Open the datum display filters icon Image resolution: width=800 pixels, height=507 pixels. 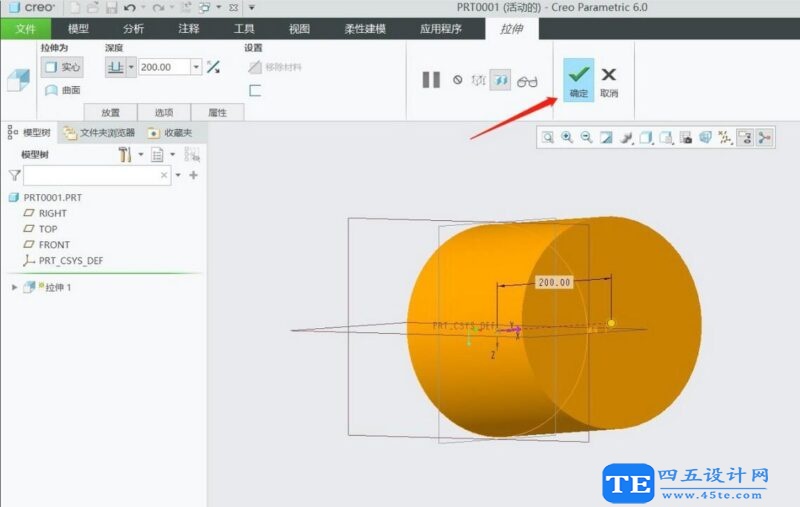coord(724,137)
